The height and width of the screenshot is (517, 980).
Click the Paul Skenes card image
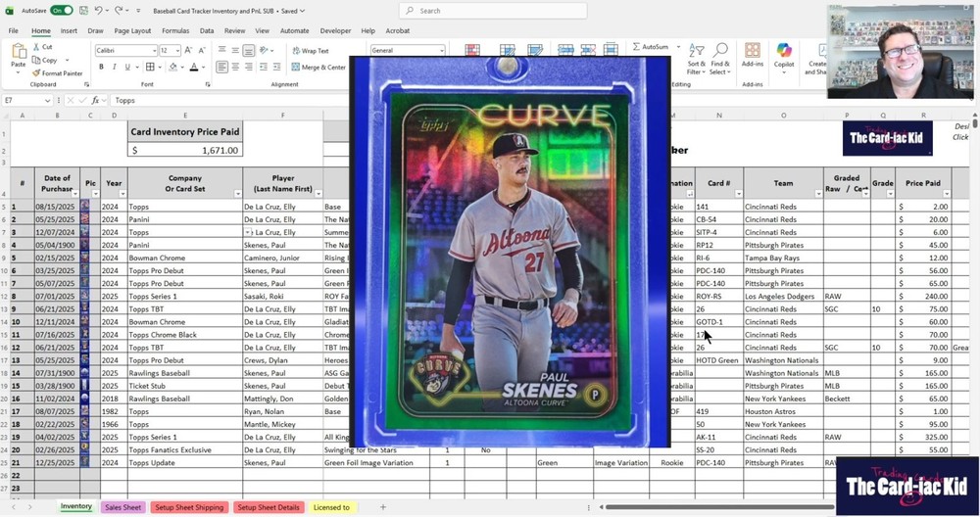point(510,252)
